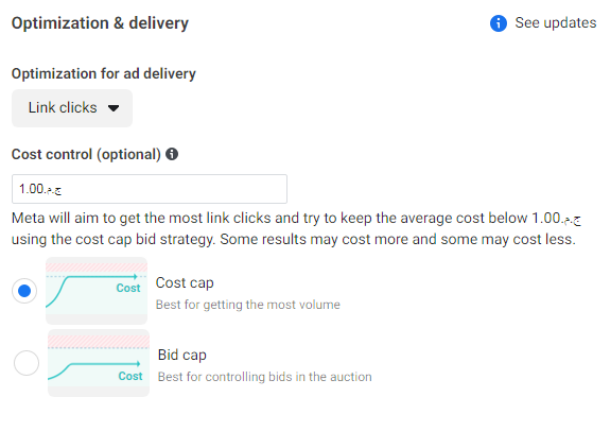Focus the Cost control amount field

click(x=150, y=188)
